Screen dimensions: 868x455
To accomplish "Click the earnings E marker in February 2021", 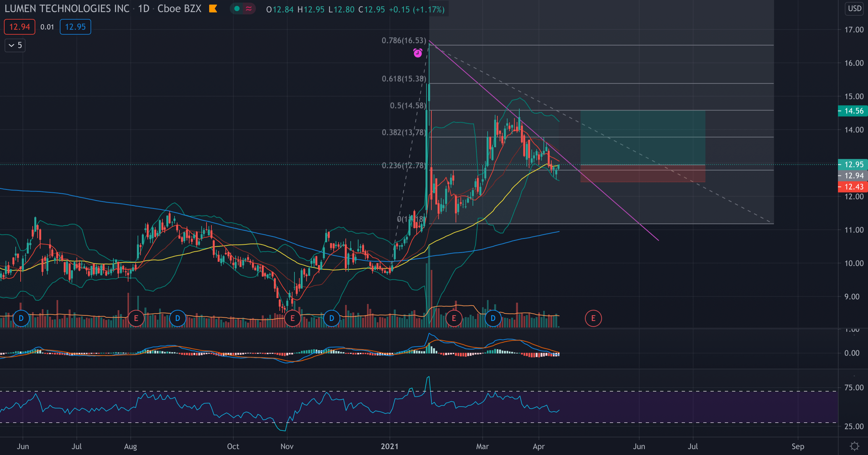I will [x=454, y=318].
